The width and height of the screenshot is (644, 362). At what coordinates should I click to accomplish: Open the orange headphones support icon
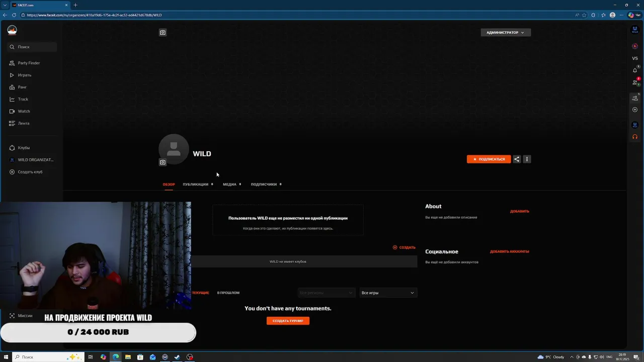pyautogui.click(x=635, y=137)
